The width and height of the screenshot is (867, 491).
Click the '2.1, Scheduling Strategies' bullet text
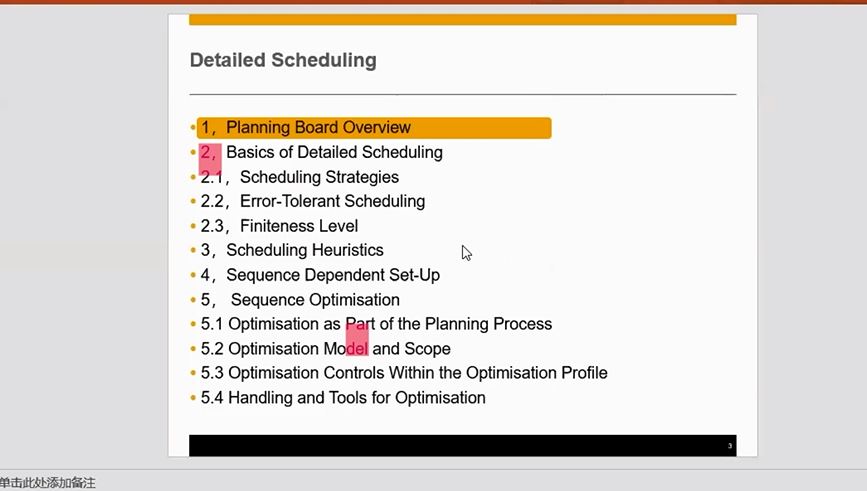(299, 177)
